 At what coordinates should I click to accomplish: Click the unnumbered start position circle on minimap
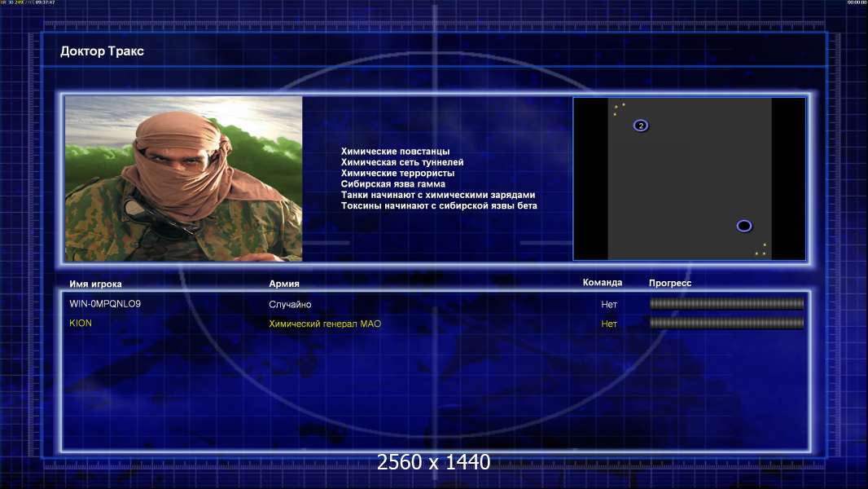pyautogui.click(x=744, y=226)
